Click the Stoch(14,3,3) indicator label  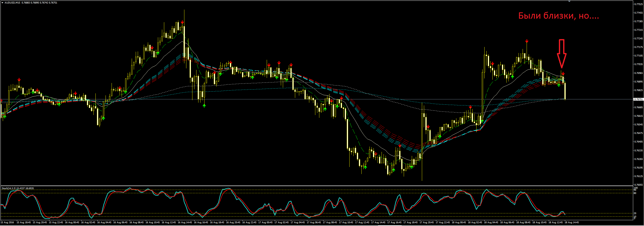9,188
